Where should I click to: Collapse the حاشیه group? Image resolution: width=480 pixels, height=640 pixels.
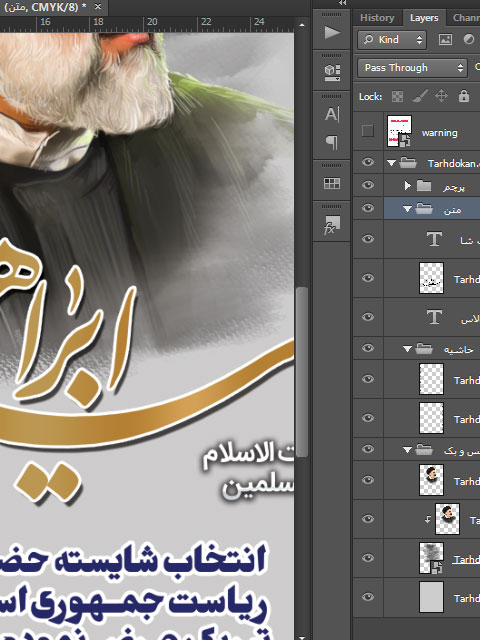click(x=407, y=349)
